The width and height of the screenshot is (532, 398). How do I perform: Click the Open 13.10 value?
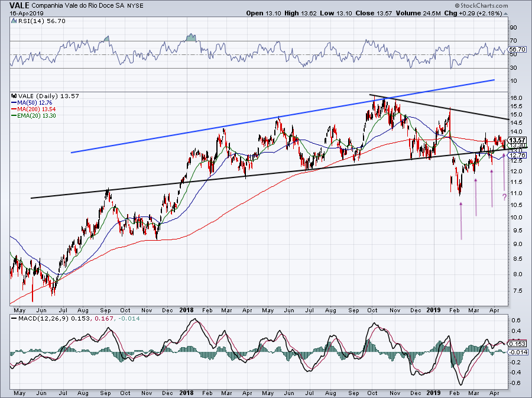point(263,13)
